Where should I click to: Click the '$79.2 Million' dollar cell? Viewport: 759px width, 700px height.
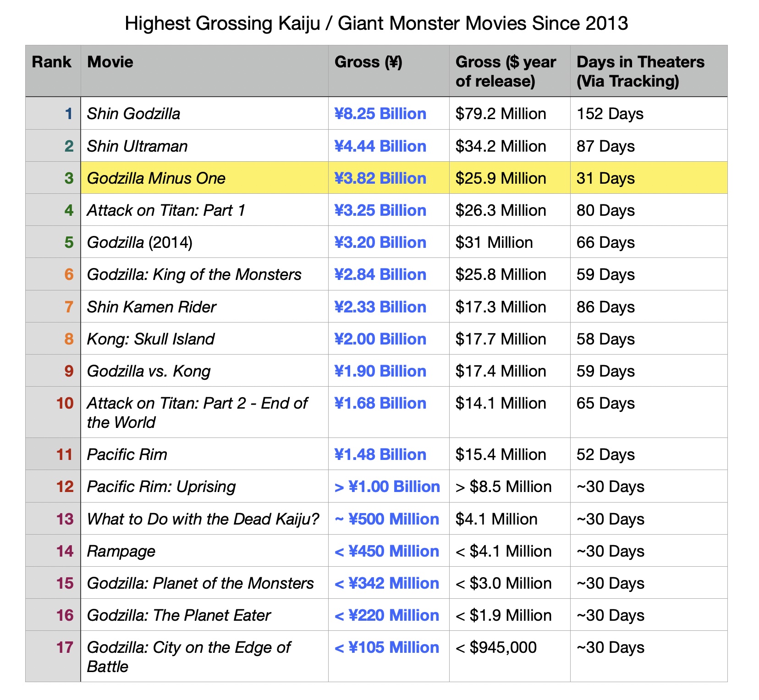(x=510, y=113)
